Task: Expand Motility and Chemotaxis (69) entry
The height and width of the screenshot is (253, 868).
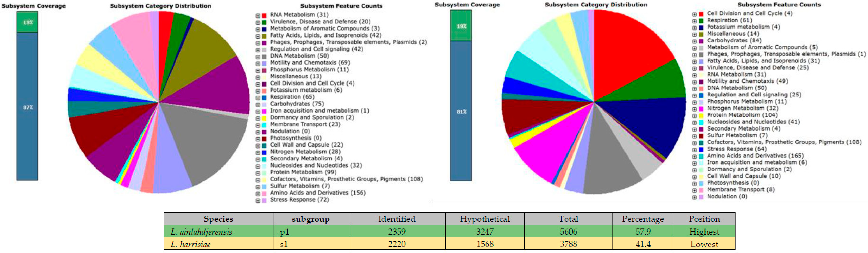Action: tap(258, 63)
